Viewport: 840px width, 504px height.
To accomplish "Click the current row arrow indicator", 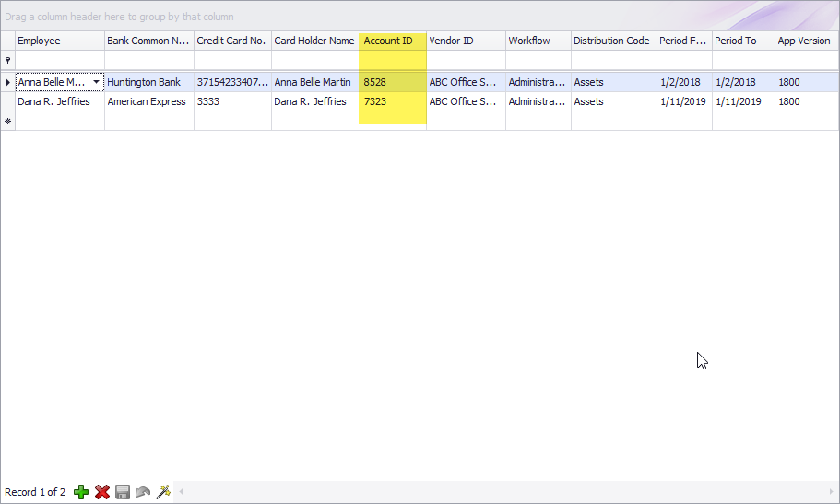I will click(x=7, y=82).
